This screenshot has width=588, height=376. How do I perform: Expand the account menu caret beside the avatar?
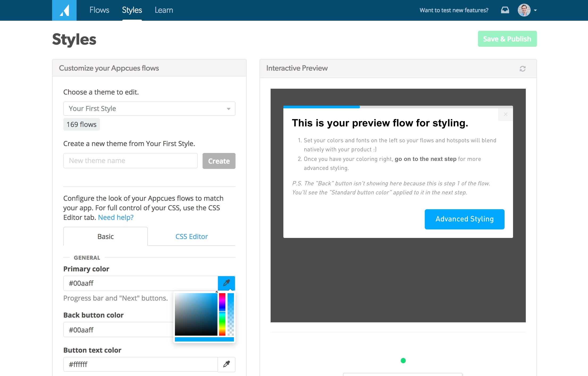point(535,11)
